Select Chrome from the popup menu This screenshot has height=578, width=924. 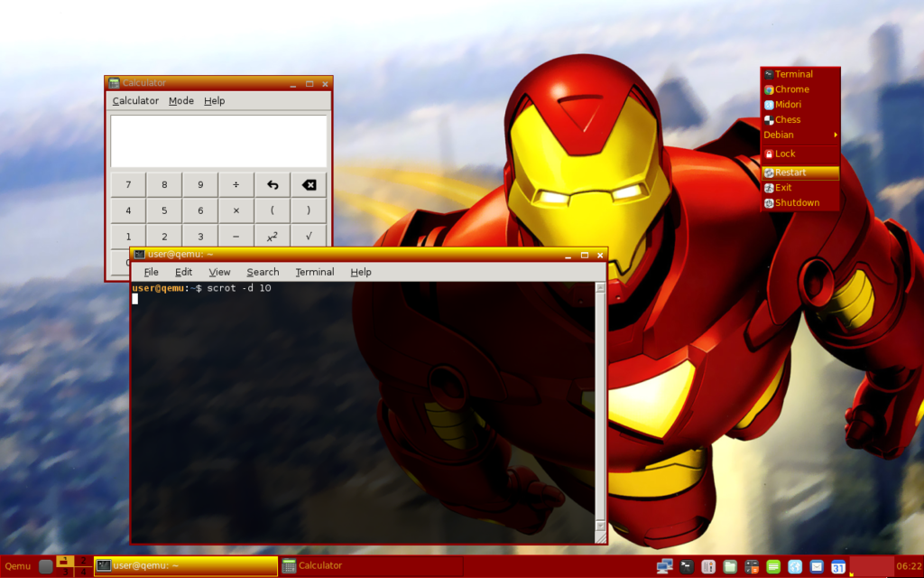pos(791,89)
